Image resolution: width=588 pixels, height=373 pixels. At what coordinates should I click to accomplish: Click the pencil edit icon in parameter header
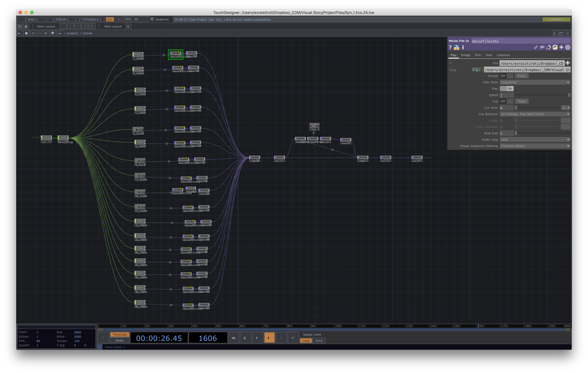click(x=536, y=47)
